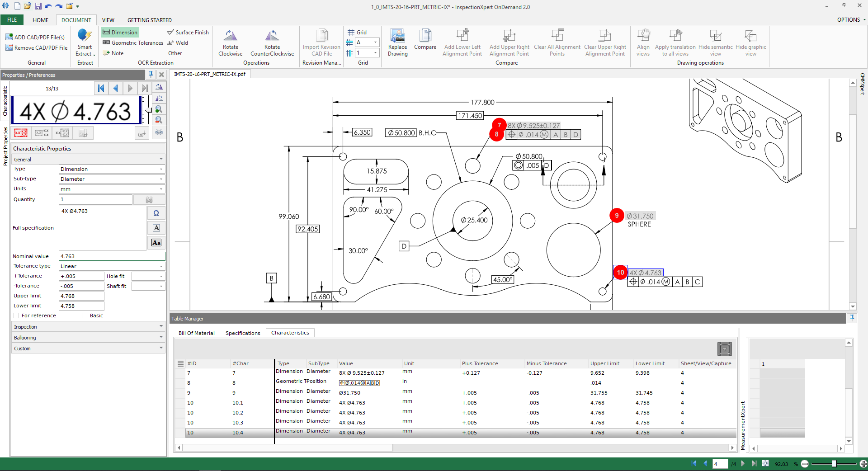Viewport: 868px width, 471px height.
Task: Click the page number input field
Action: pos(720,464)
